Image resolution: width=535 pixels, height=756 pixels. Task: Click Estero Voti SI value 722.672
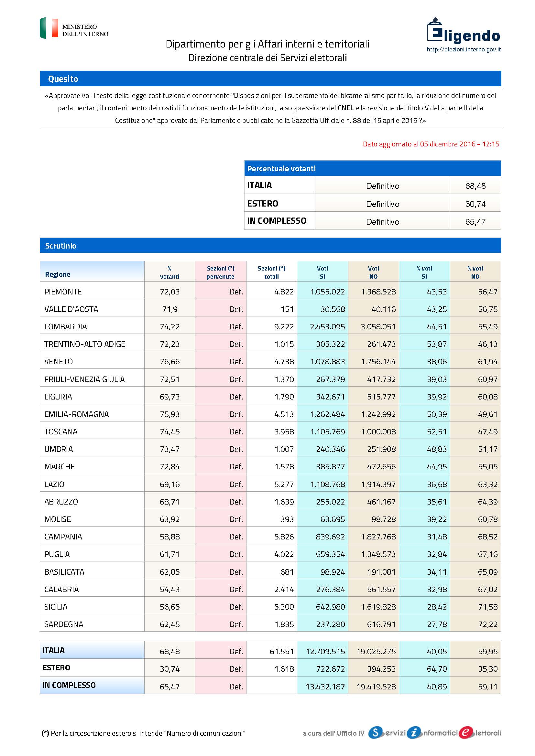(x=331, y=669)
